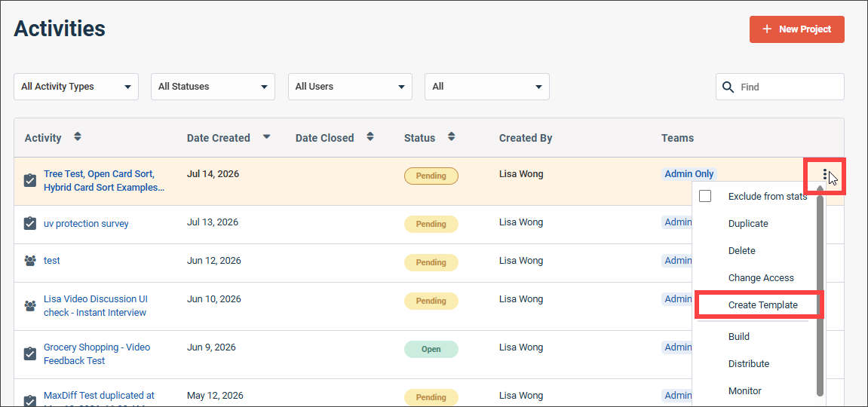Open Grocery Shopping - Video Feedback Test
The image size is (868, 407).
(97, 354)
